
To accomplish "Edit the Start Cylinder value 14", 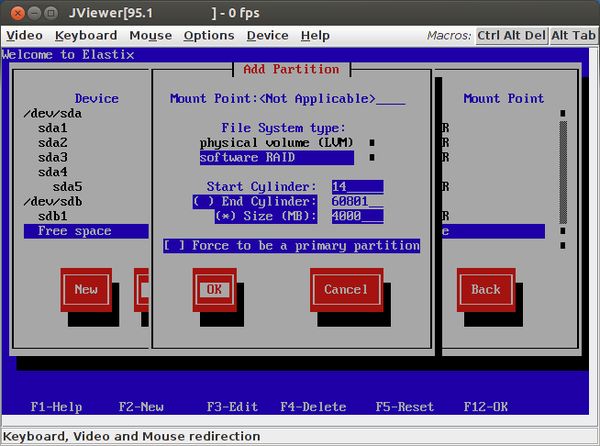I will [x=357, y=187].
